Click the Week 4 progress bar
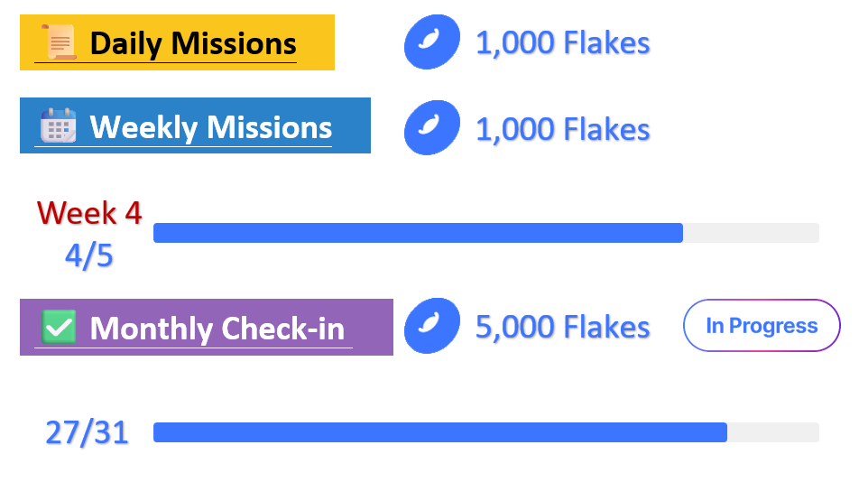The height and width of the screenshot is (482, 868). (x=418, y=233)
